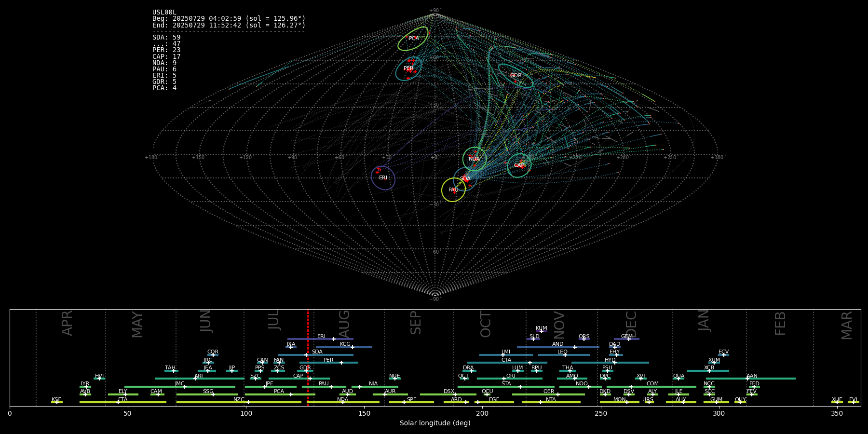Click the 150 tick on solar longitude axis
868x434 pixels.
point(364,413)
